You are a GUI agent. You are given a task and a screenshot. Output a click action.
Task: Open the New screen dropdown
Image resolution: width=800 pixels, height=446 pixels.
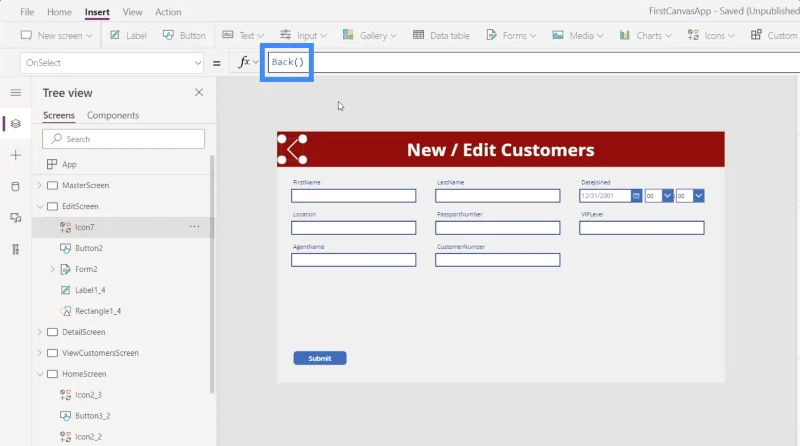point(57,35)
